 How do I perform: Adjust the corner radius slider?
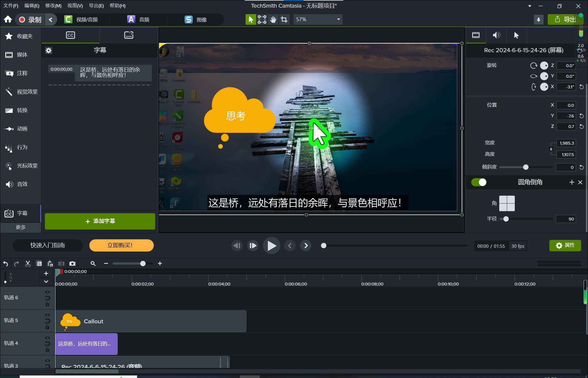pyautogui.click(x=506, y=219)
